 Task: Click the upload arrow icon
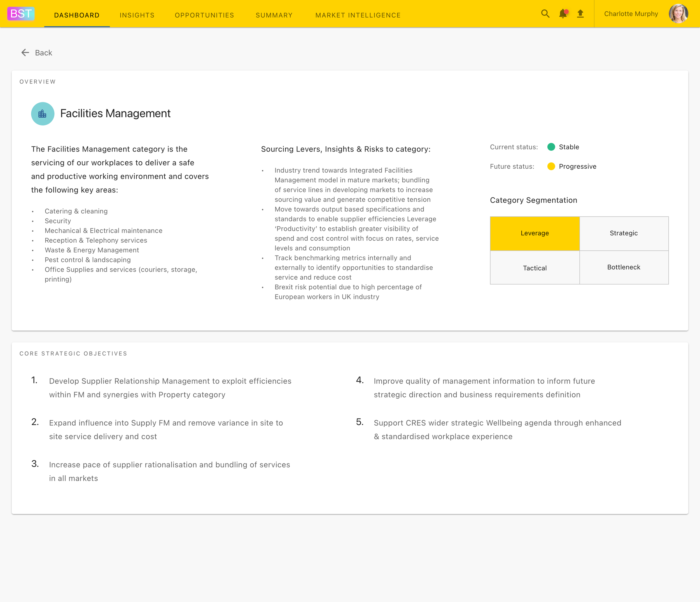pos(580,14)
